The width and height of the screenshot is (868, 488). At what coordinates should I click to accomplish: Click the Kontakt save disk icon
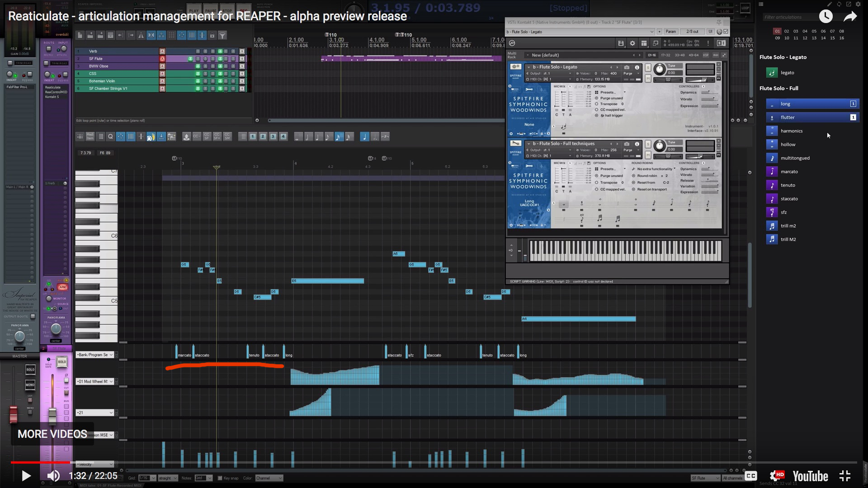tap(621, 43)
